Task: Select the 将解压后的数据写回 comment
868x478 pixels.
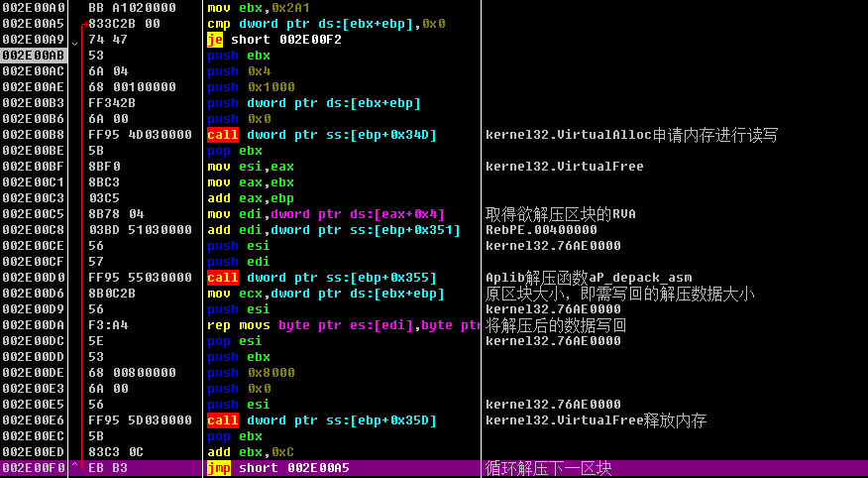Action: coord(556,325)
